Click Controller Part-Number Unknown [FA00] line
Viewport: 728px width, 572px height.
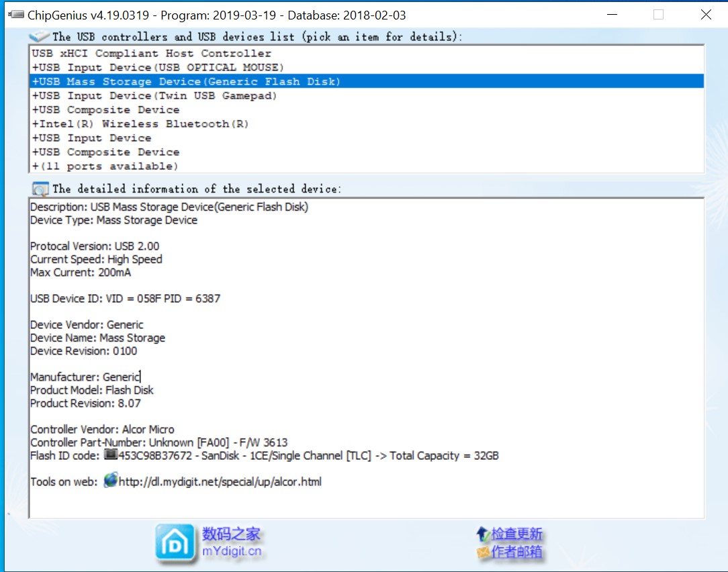tap(158, 442)
